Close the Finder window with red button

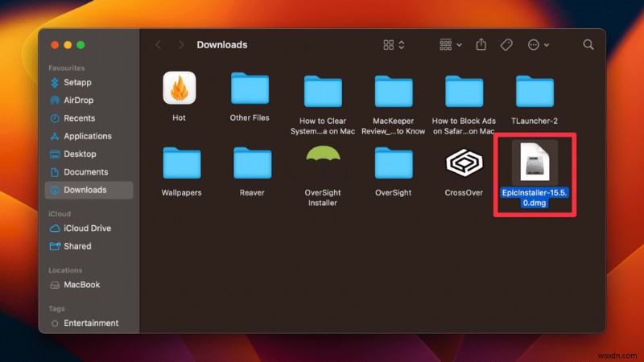[x=55, y=45]
